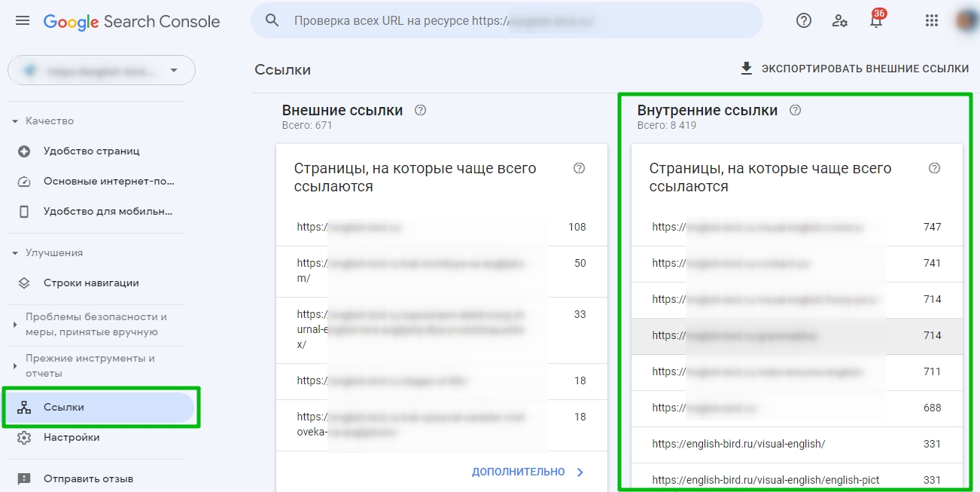Click the mobile phone icon
Screen dimensions: 980x492
click(x=24, y=212)
